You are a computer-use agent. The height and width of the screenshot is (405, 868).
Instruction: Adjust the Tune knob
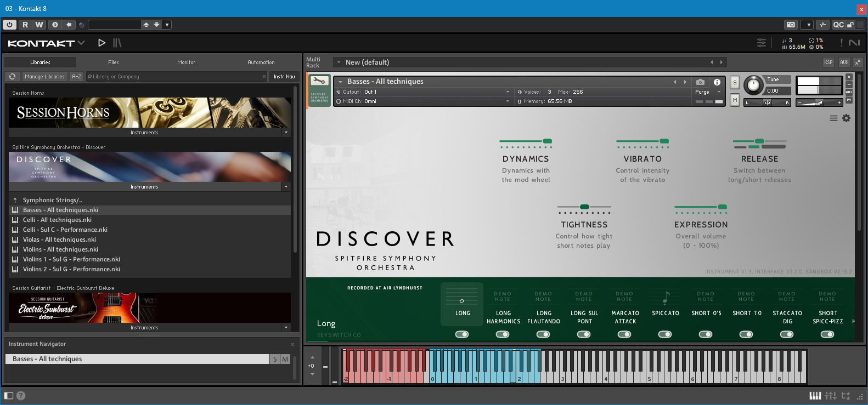coord(753,84)
